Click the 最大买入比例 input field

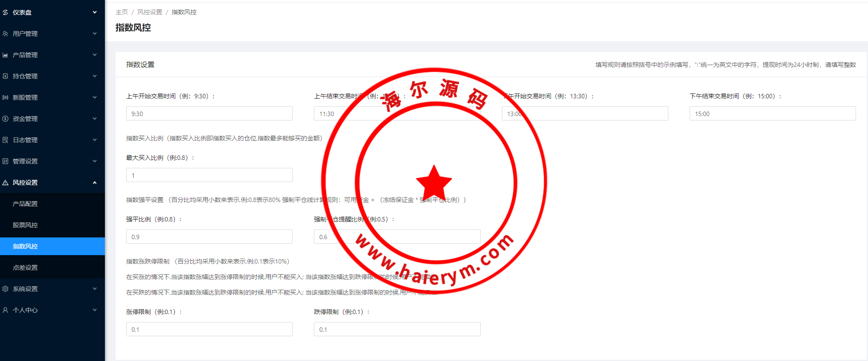tap(209, 175)
